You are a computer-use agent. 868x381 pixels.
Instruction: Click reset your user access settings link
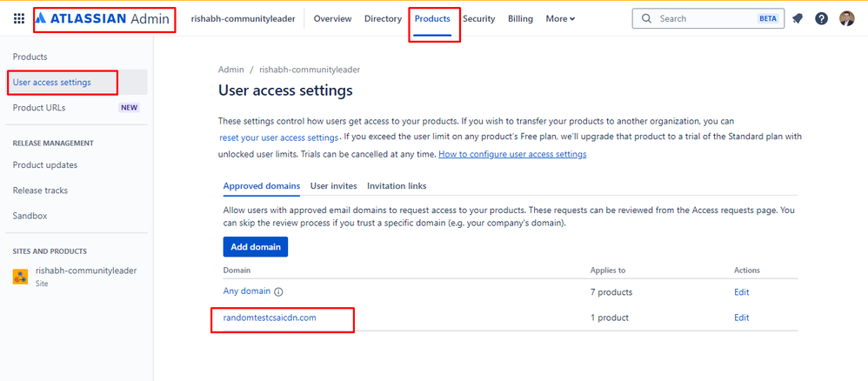click(x=278, y=137)
